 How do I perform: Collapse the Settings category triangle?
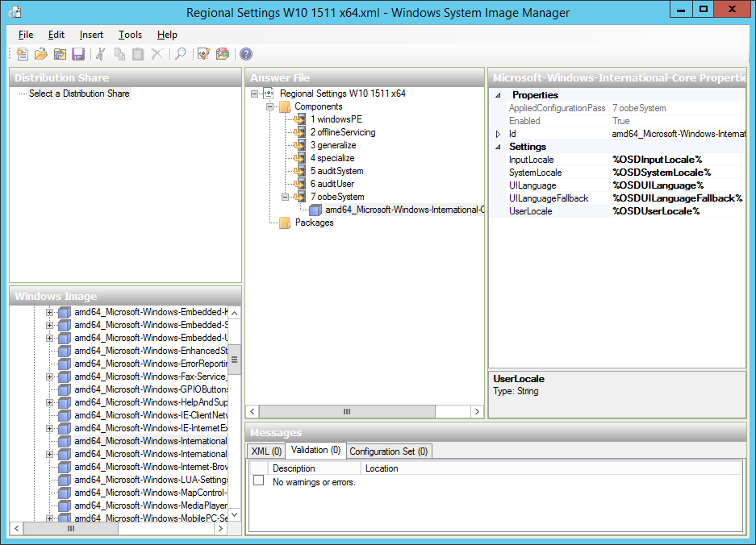(x=498, y=147)
